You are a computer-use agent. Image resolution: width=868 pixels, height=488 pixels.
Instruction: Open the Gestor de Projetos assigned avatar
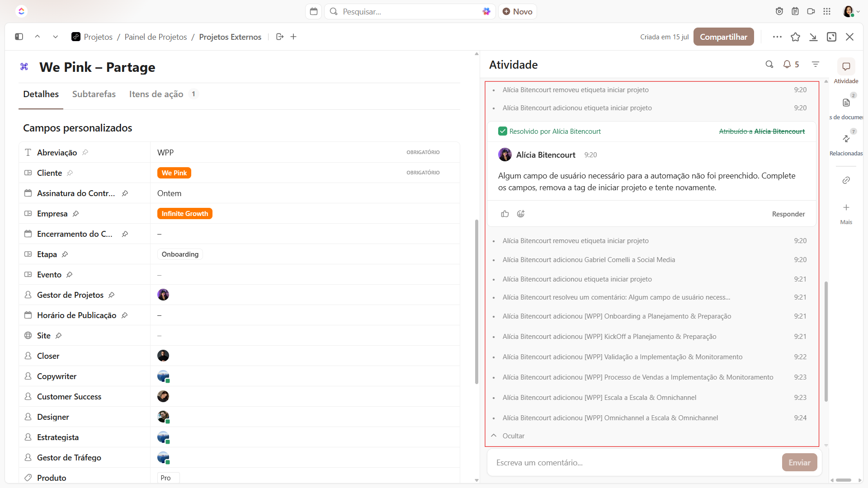(163, 295)
